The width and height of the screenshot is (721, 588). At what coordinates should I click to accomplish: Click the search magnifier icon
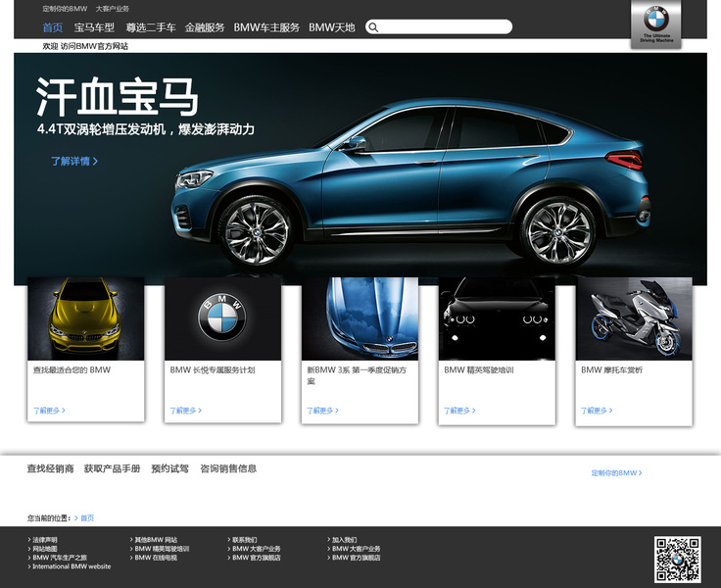pos(373,27)
